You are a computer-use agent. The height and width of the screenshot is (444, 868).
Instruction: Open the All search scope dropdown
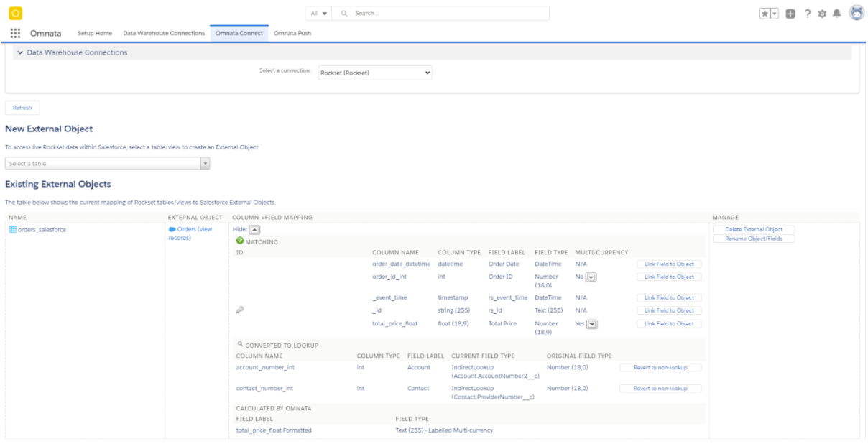click(x=319, y=14)
